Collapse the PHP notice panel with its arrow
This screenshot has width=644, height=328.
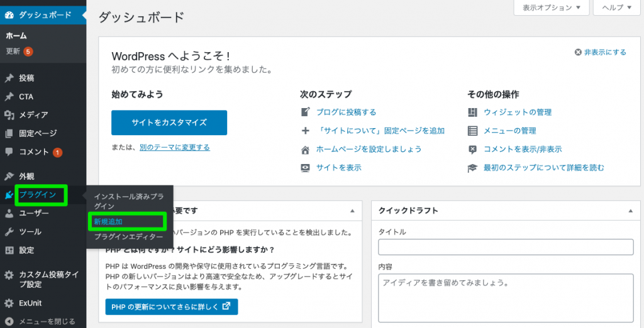click(352, 210)
